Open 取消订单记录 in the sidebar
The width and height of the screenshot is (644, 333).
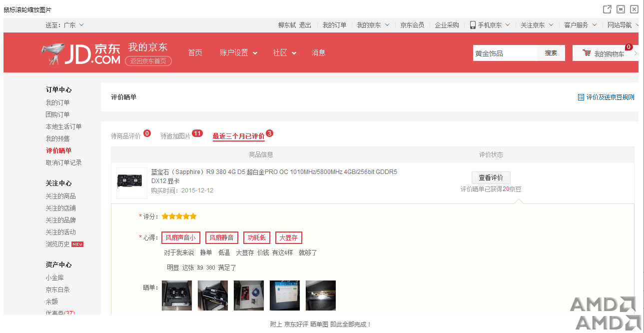tap(64, 162)
